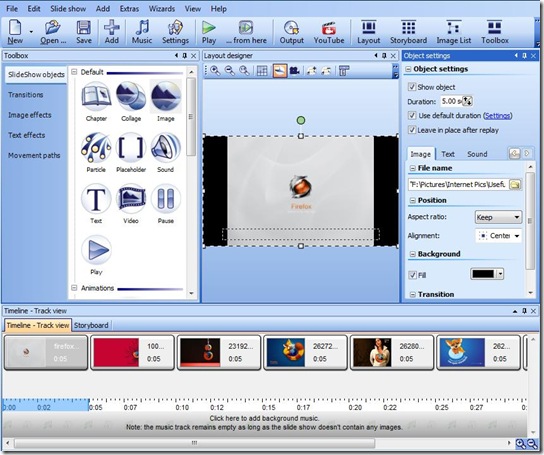Collapse the Transition section
The height and width of the screenshot is (455, 544).
point(413,295)
